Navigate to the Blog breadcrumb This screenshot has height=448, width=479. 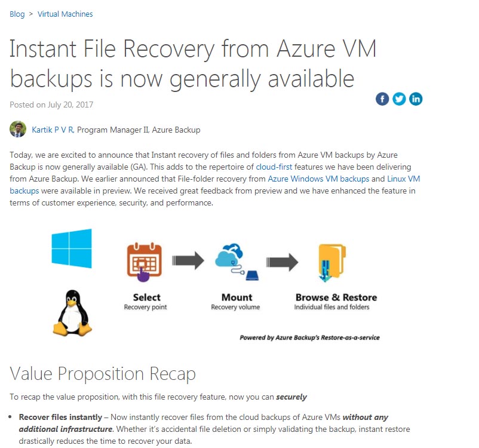pos(17,14)
